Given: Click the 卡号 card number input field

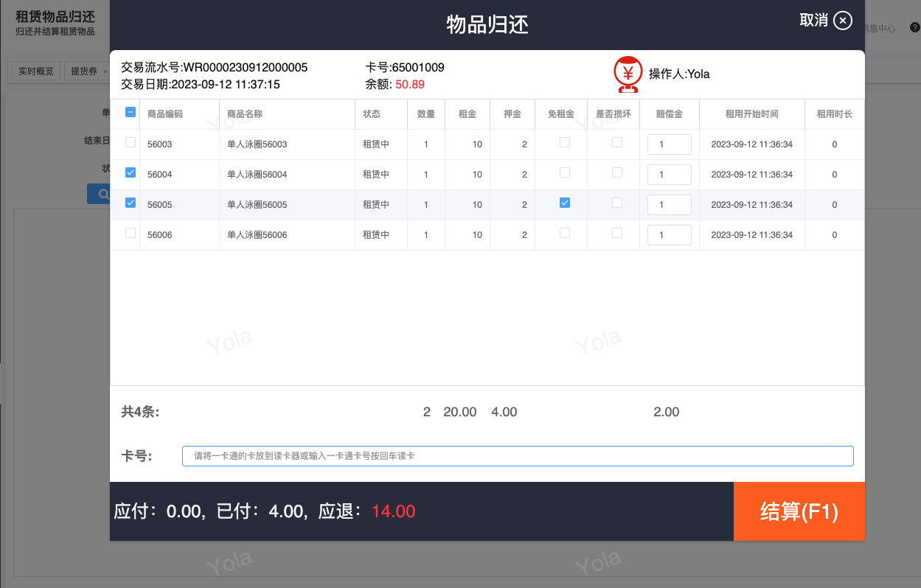Looking at the screenshot, I should (517, 456).
